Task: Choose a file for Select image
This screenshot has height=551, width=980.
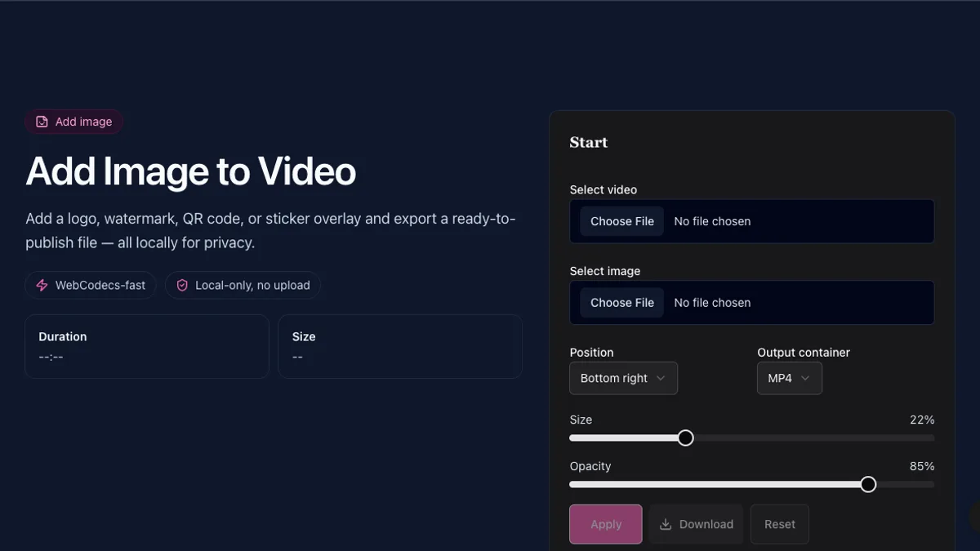Action: 622,303
